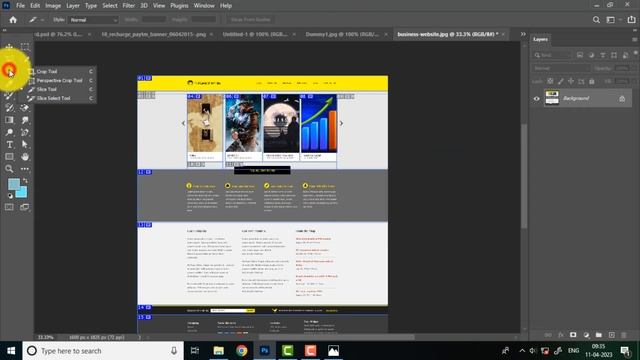The width and height of the screenshot is (640, 360).
Task: Switch to the recharge_paytm_banner document tab
Action: tap(154, 35)
